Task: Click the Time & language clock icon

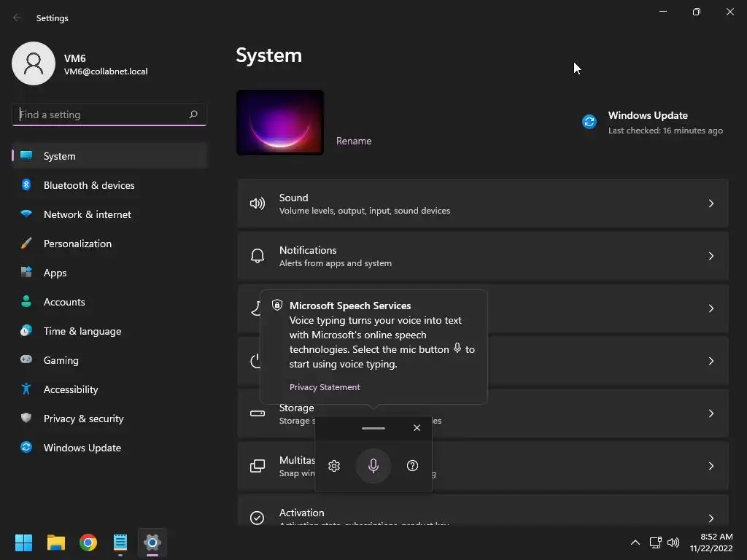Action: (26, 330)
